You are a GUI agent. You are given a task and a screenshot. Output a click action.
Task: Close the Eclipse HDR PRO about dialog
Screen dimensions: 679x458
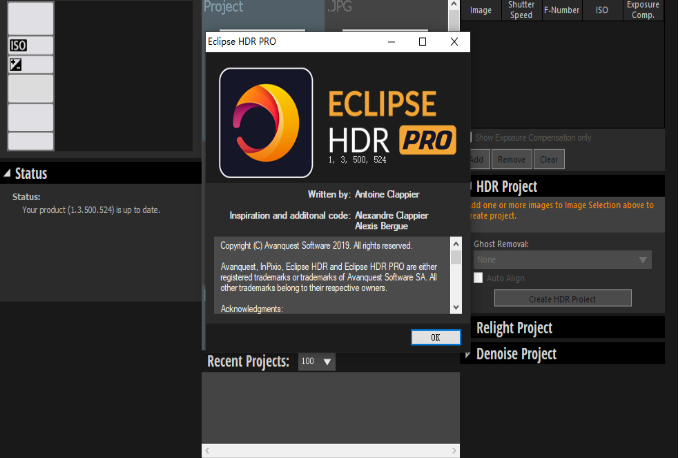(x=454, y=42)
